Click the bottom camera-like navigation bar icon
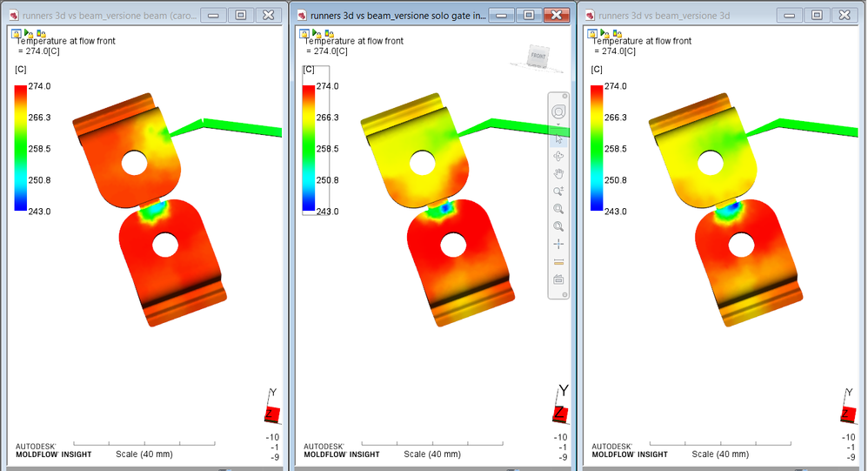The height and width of the screenshot is (471, 868). click(x=558, y=279)
